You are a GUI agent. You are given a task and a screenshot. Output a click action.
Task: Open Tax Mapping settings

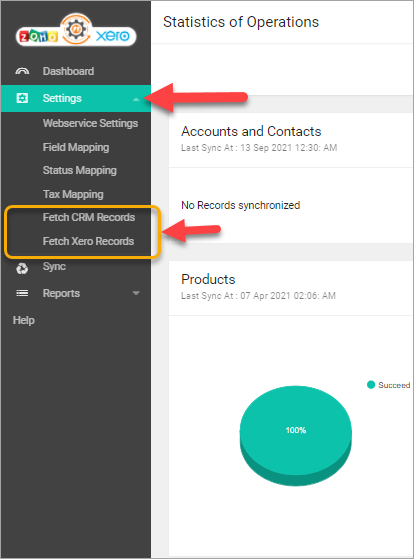[x=73, y=194]
